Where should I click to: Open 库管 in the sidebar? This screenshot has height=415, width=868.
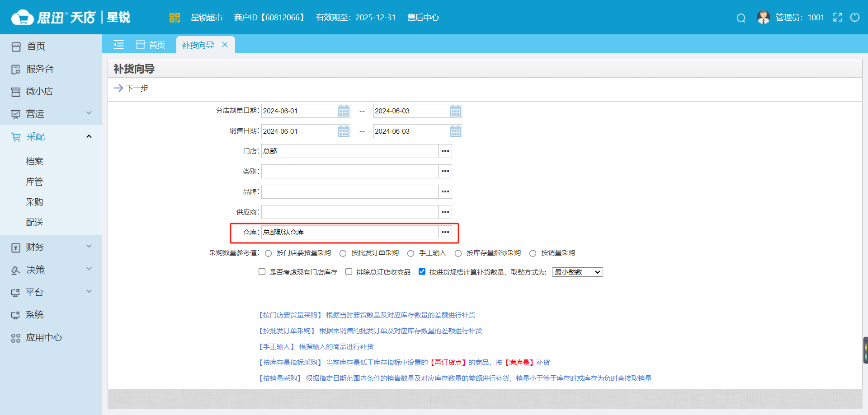pyautogui.click(x=34, y=181)
